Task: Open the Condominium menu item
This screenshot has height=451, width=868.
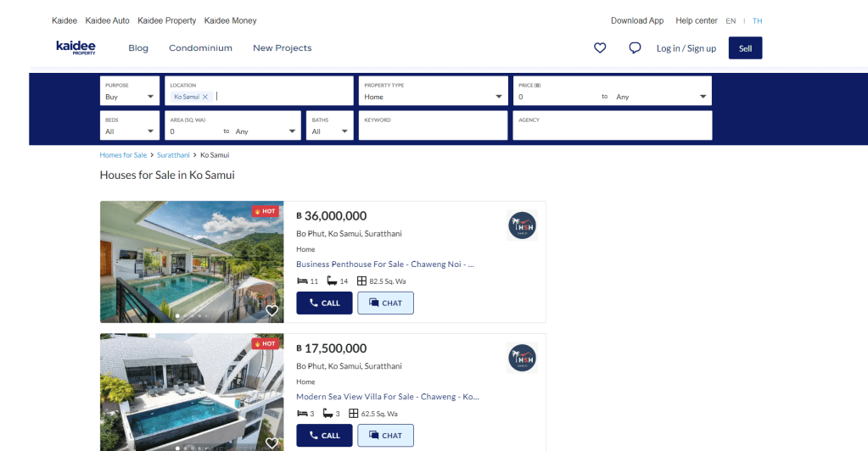Action: (200, 48)
